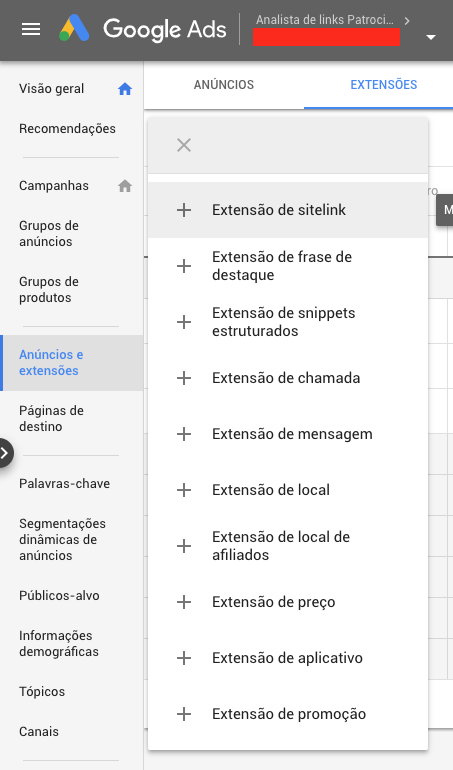The image size is (453, 770).
Task: Click plus icon for Extensão de promoção
Action: (184, 714)
